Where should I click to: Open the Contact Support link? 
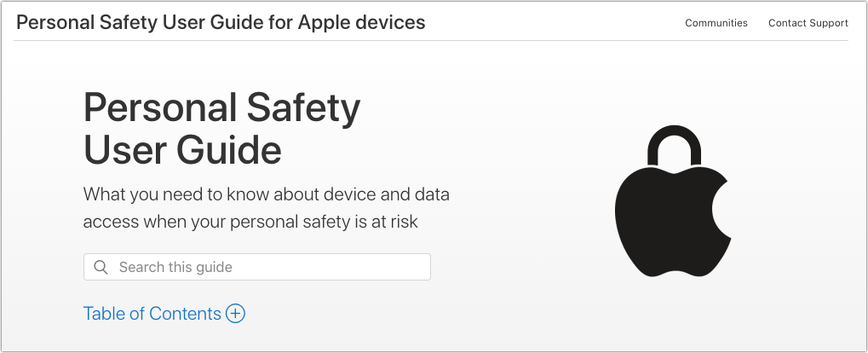[808, 23]
